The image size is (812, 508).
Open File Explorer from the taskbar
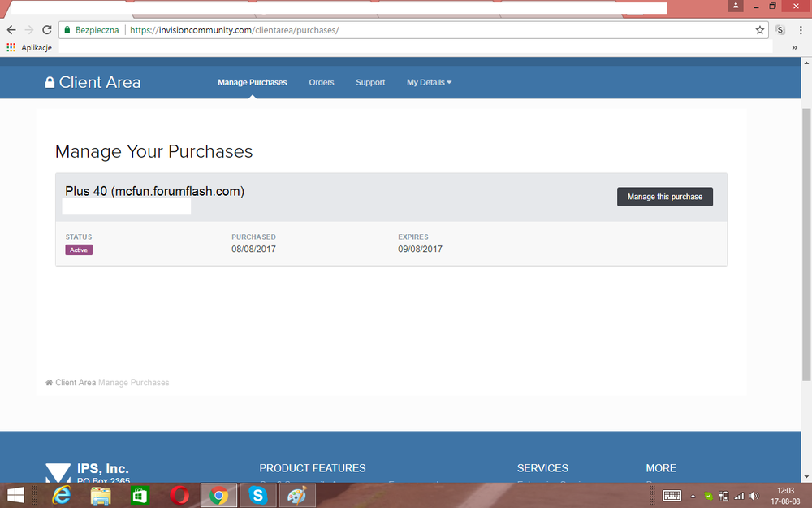coord(101,495)
